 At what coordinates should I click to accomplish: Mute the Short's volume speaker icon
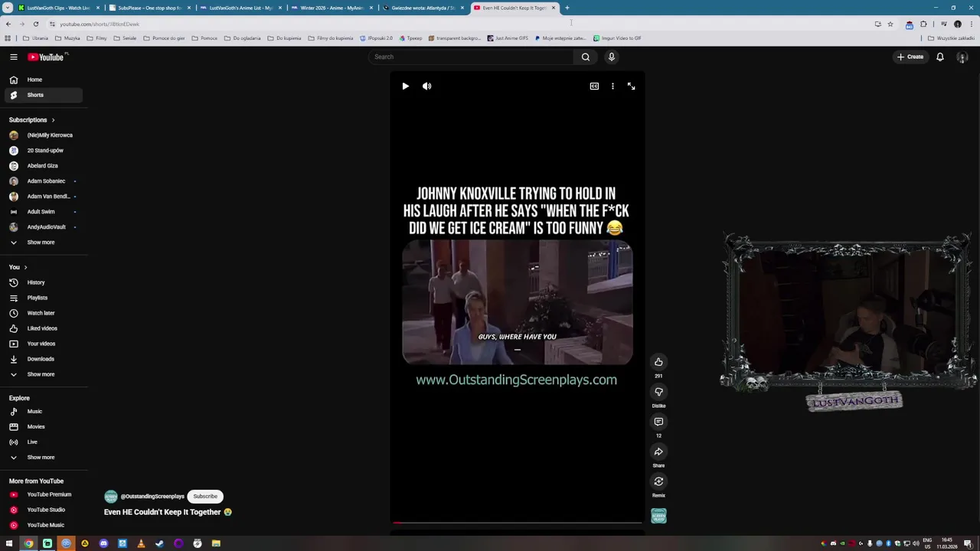426,86
